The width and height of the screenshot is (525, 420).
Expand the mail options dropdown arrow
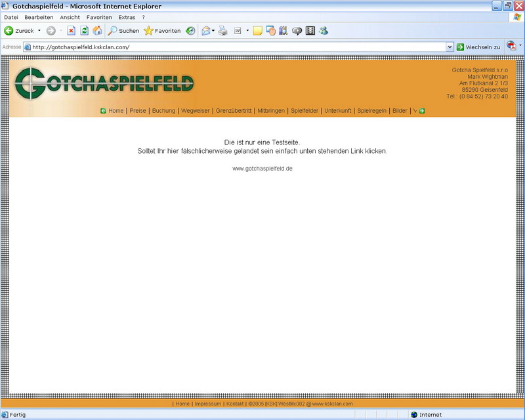click(213, 31)
